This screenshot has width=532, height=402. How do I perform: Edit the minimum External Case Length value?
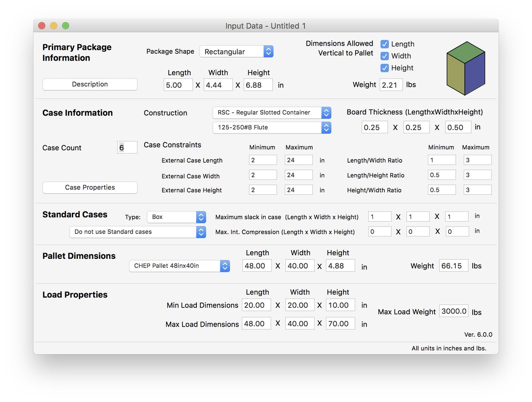263,160
